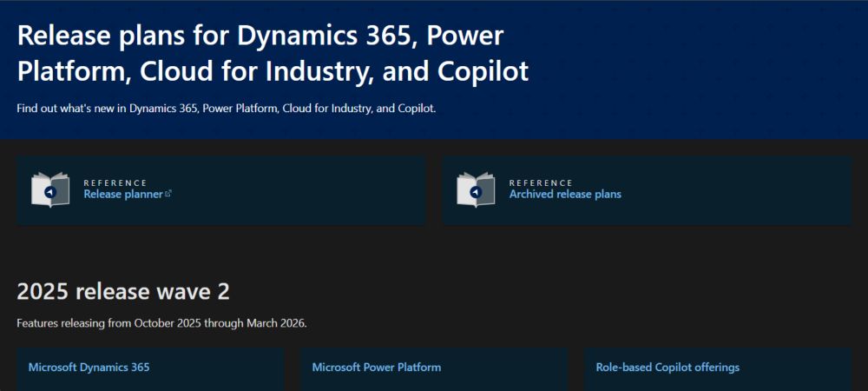Click the text about features releasing from October 2025
This screenshot has width=868, height=391.
pos(161,323)
